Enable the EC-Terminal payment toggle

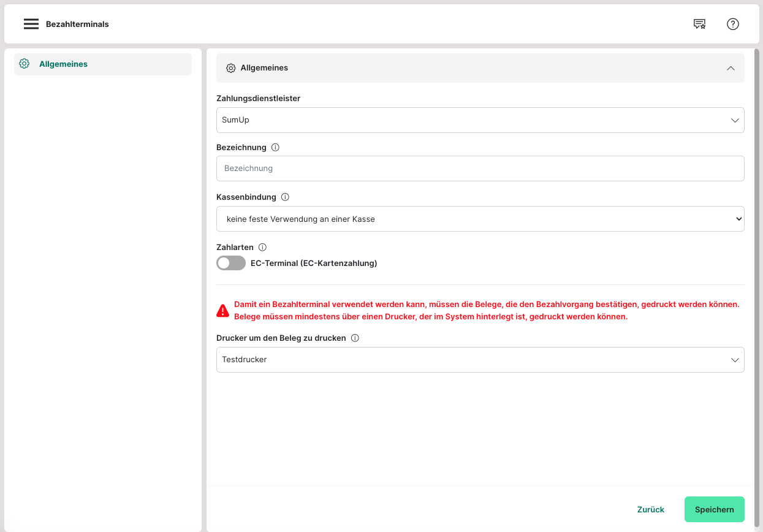tap(231, 264)
